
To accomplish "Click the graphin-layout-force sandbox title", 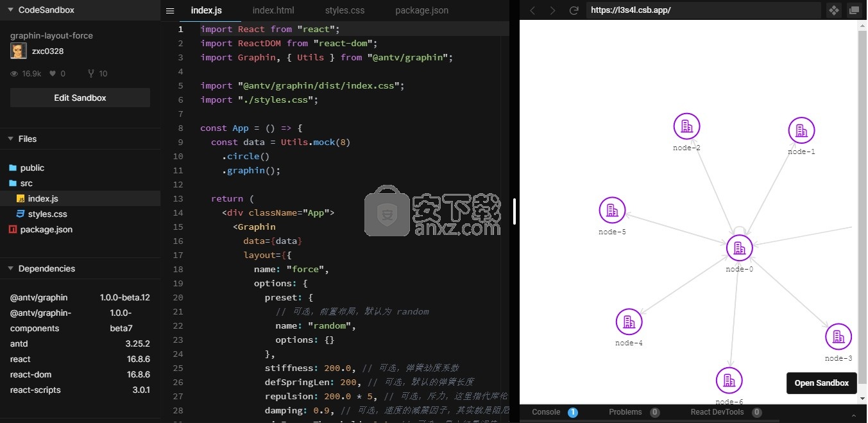I will point(51,35).
